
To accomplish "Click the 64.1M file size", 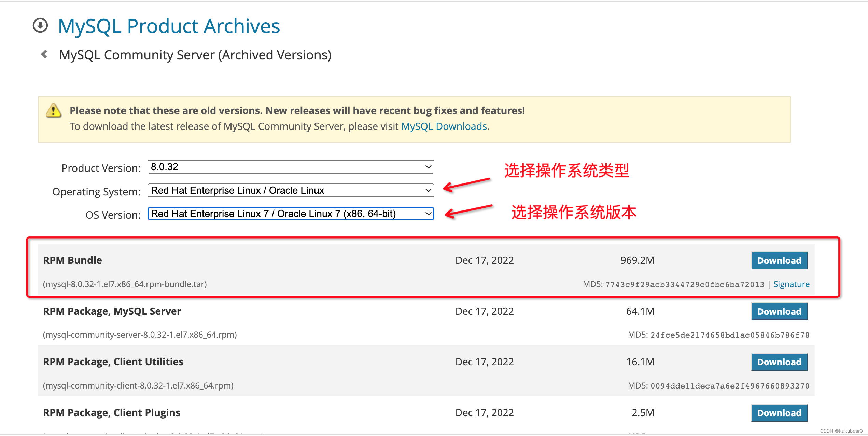I will click(x=640, y=311).
